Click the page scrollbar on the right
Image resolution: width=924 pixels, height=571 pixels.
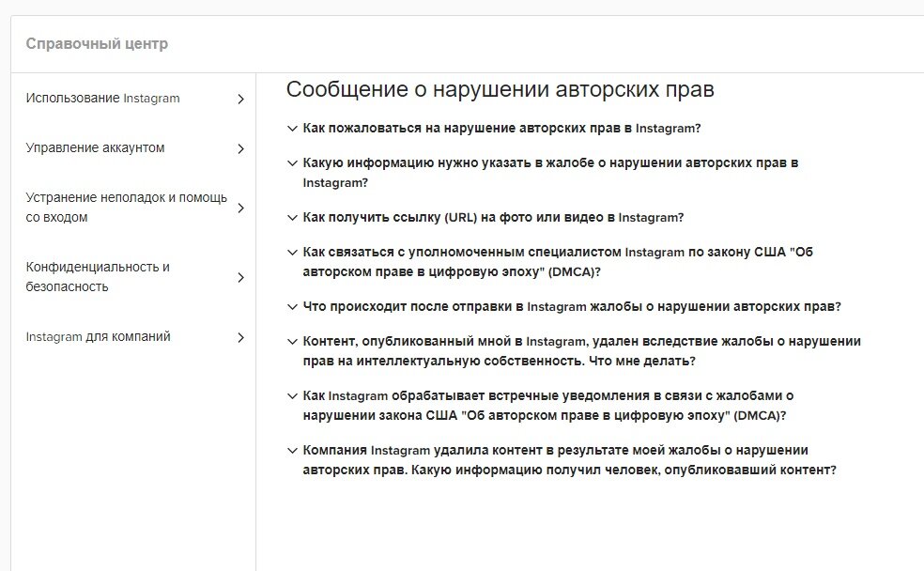point(918,282)
